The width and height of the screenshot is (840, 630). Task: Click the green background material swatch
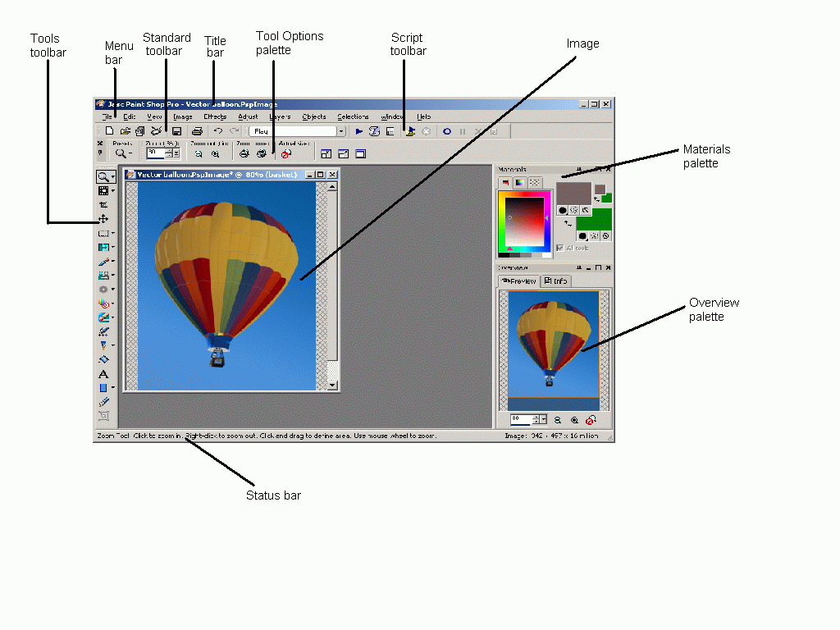(594, 220)
